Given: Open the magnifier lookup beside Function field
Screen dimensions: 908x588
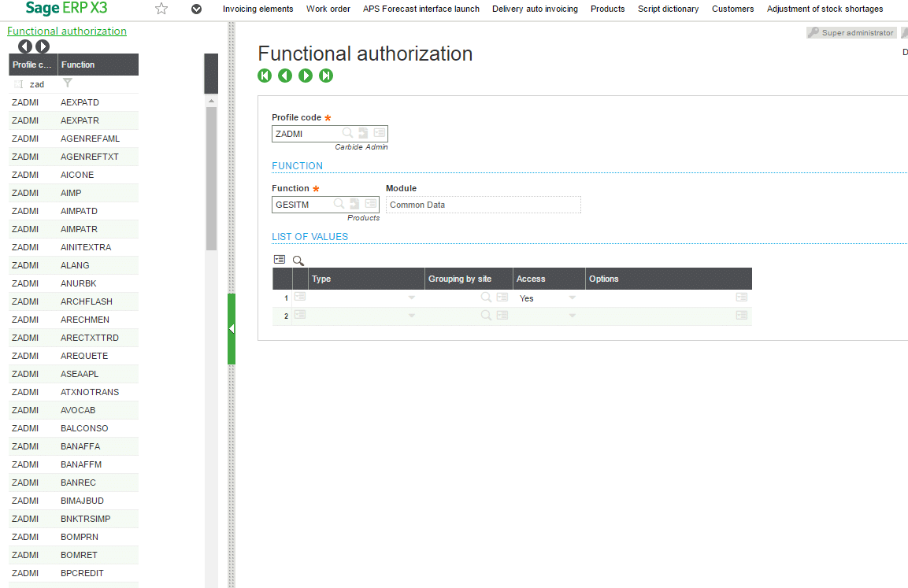Looking at the screenshot, I should pyautogui.click(x=339, y=203).
